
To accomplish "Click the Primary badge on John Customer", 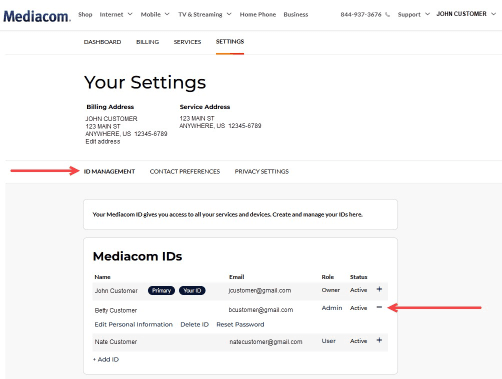I will 161,291.
